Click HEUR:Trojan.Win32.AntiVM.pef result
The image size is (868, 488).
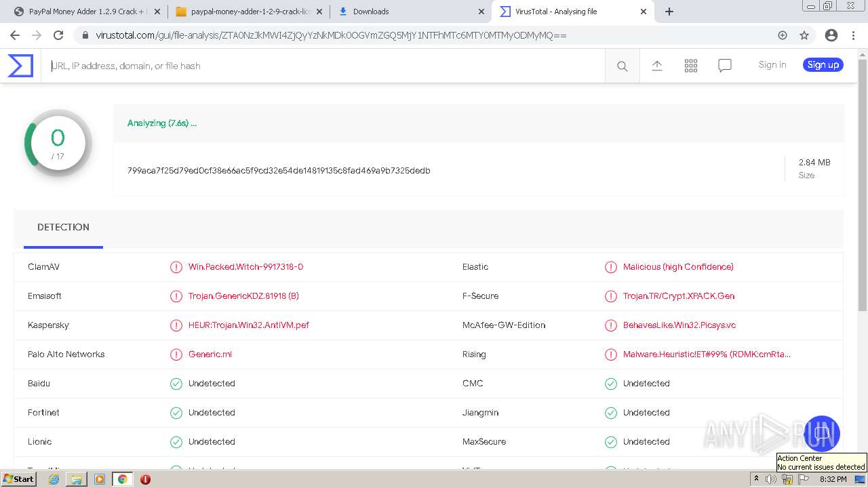tap(249, 325)
